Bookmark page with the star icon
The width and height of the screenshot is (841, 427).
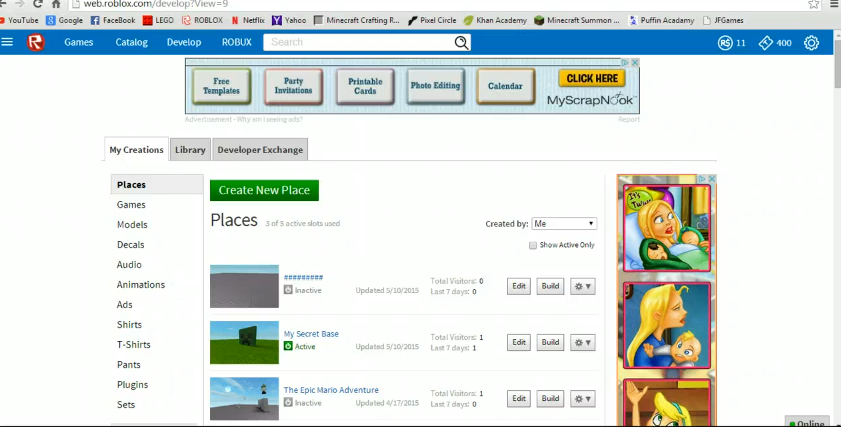(x=814, y=4)
